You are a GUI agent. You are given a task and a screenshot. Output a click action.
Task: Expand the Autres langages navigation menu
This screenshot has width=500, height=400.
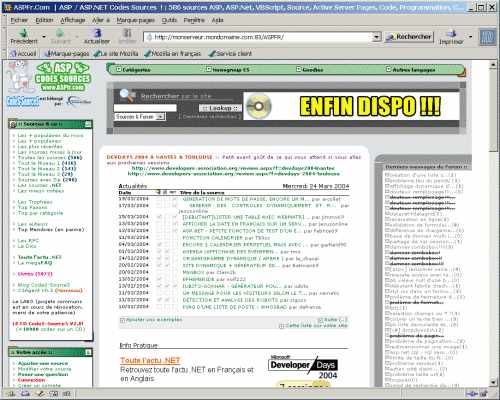411,69
